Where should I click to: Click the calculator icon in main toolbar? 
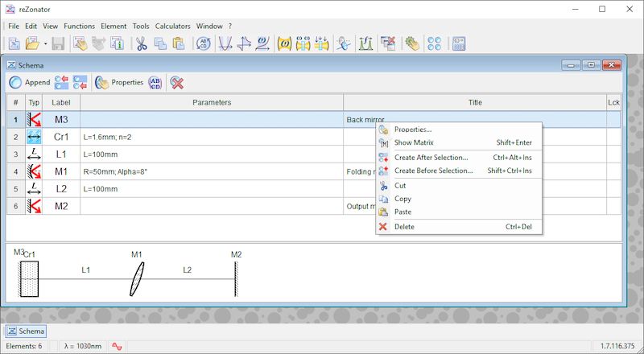pyautogui.click(x=459, y=43)
